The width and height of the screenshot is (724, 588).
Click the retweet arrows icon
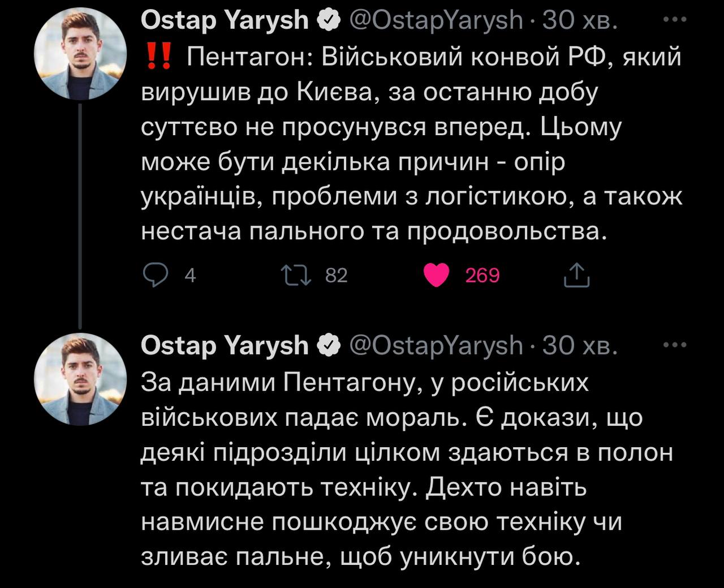[x=296, y=275]
